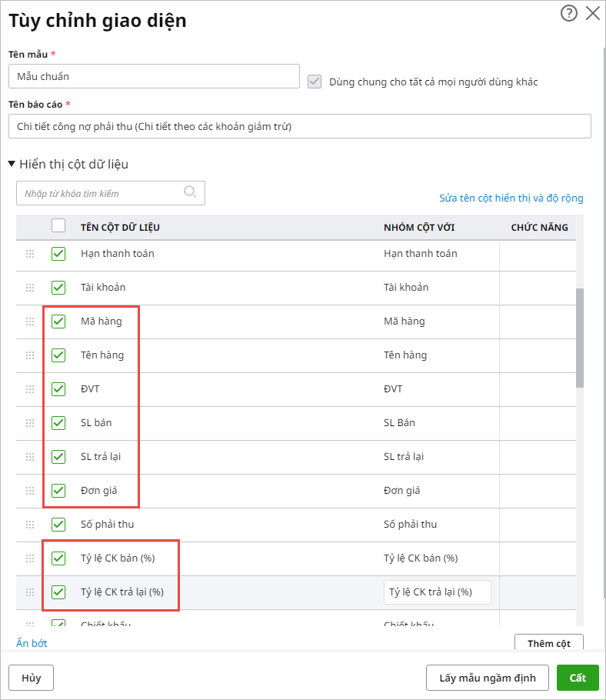Click the column list vertical scrollbar
606x700 pixels.
click(x=580, y=338)
